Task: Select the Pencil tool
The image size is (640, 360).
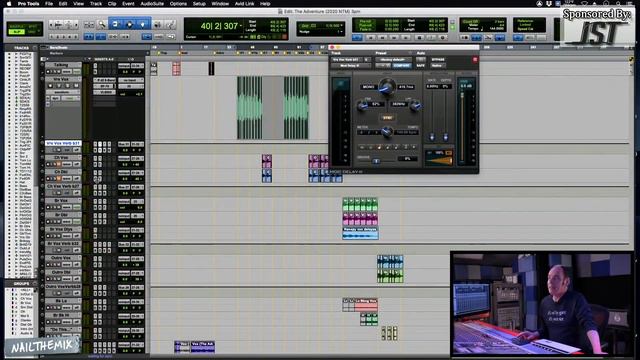Action: pyautogui.click(x=170, y=25)
